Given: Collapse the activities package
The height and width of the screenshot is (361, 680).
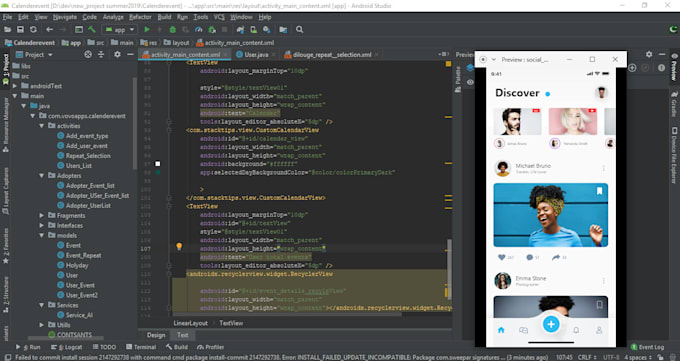Looking at the screenshot, I should [x=42, y=126].
